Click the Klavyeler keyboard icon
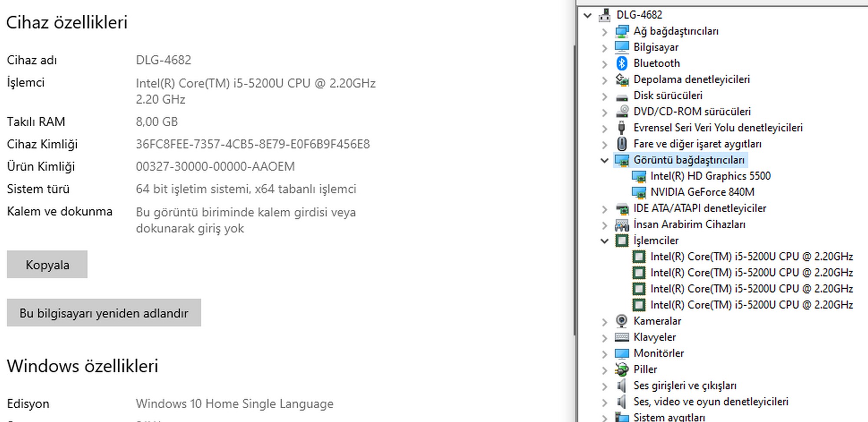Viewport: 868px width, 422px height. [621, 337]
